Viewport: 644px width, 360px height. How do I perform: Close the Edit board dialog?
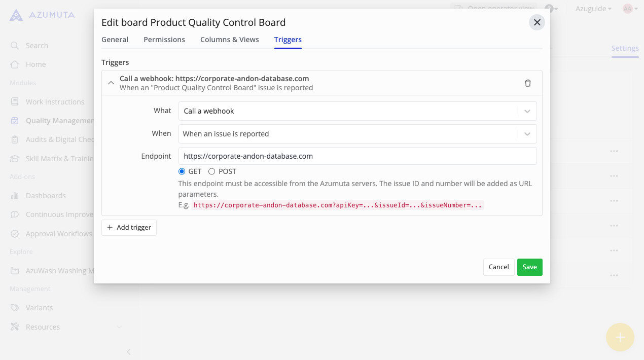coord(537,22)
